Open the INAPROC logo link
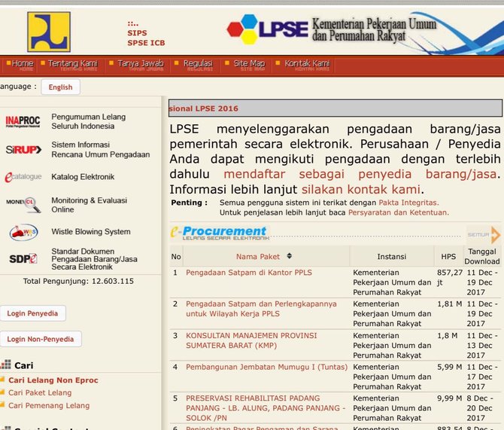The image size is (504, 430). 23,121
